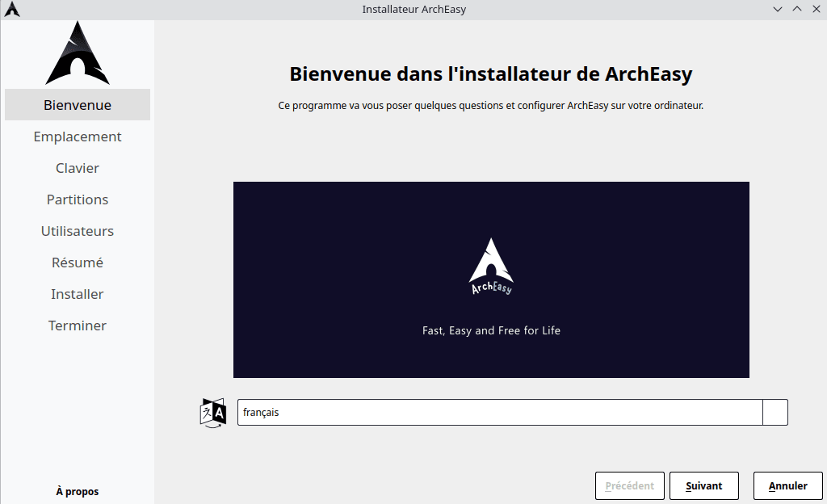Click the Précédent button
Viewport: 827px width, 504px height.
pos(629,486)
